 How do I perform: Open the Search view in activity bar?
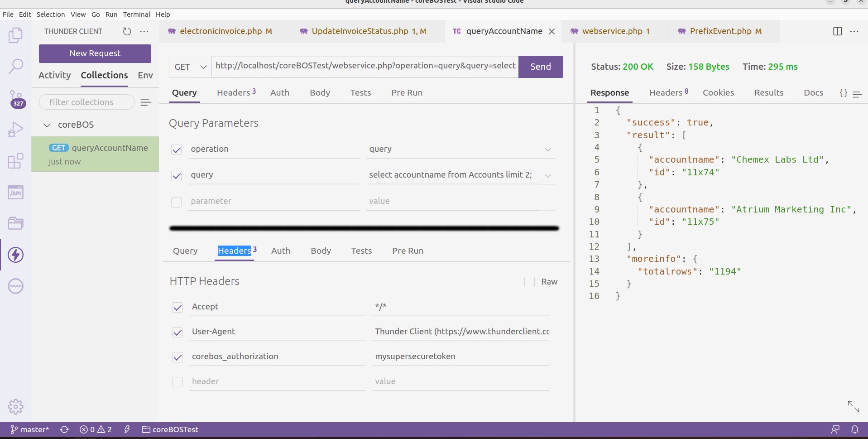pos(15,66)
